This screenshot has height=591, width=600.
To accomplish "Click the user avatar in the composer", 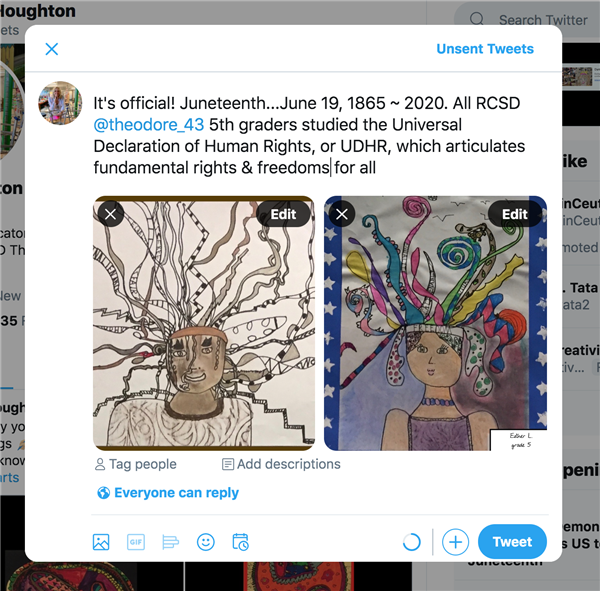I will pyautogui.click(x=60, y=103).
